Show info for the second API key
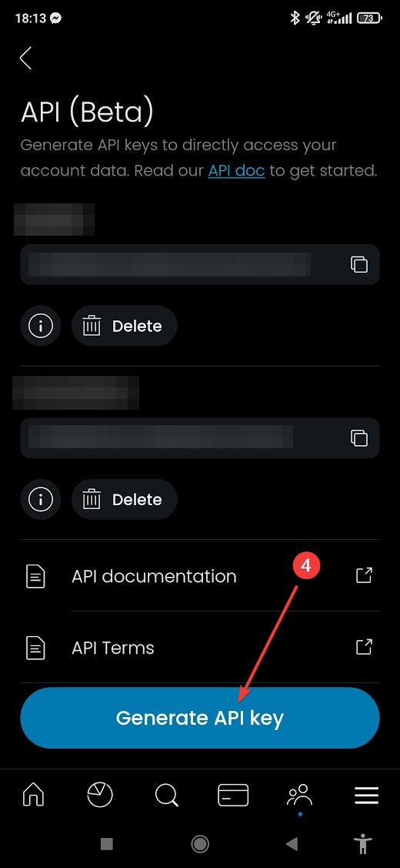 [41, 499]
